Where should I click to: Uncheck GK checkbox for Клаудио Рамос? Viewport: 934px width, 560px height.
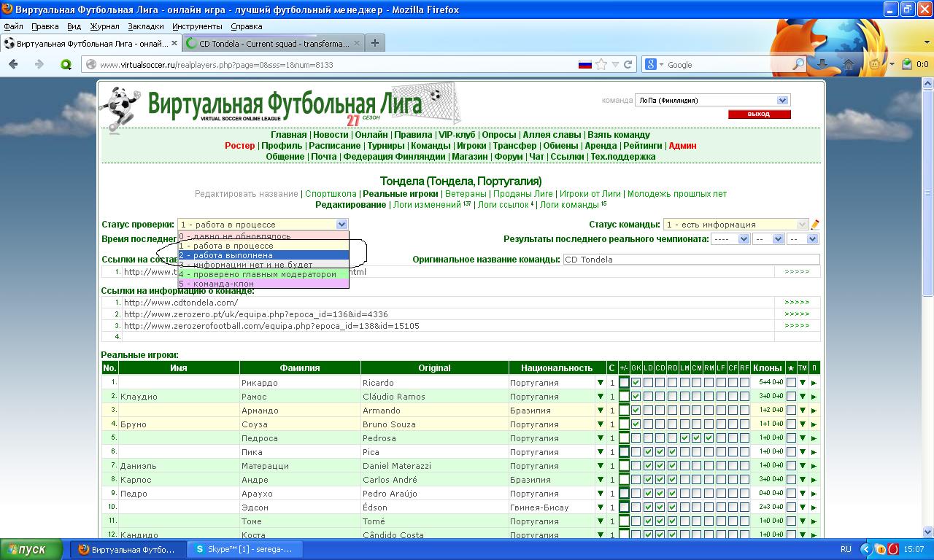[x=636, y=397]
